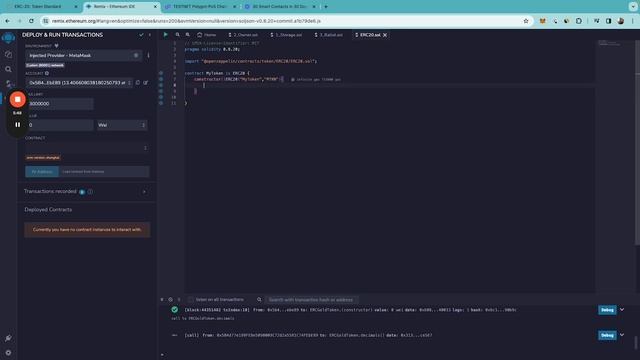Click the At Address button

[42, 172]
